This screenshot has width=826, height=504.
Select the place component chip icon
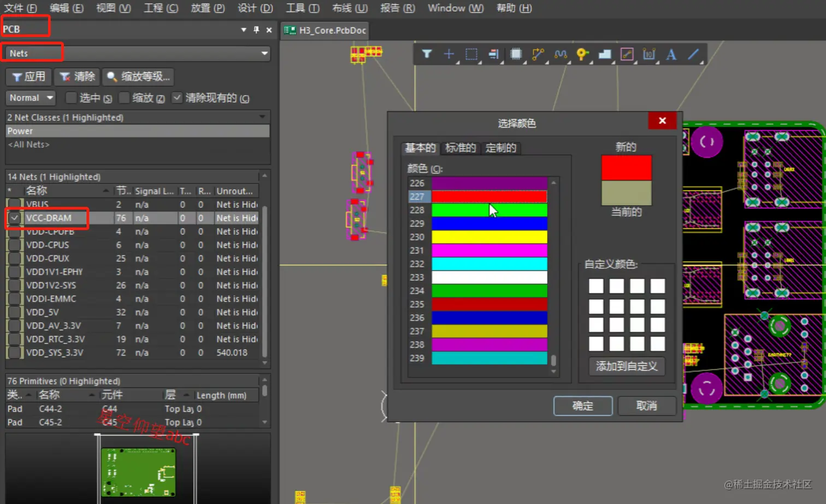(x=516, y=54)
